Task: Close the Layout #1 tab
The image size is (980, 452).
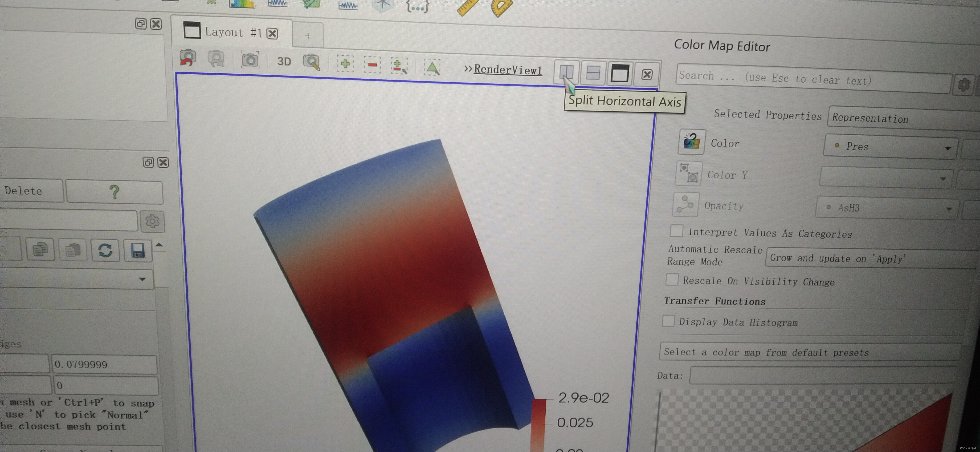Action: (272, 33)
